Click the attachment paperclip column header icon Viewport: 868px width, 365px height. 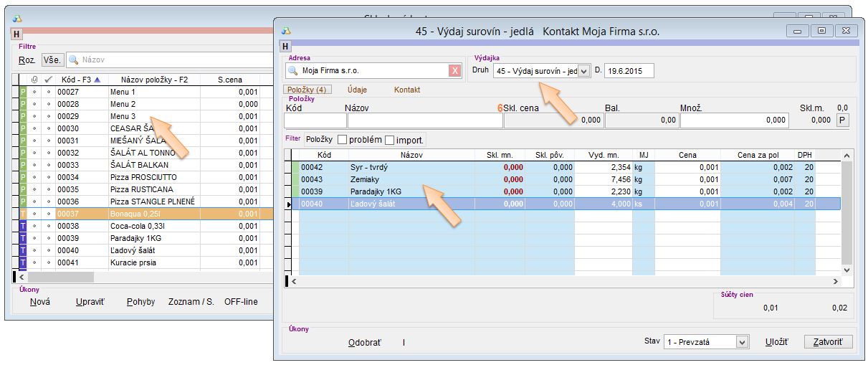[34, 79]
